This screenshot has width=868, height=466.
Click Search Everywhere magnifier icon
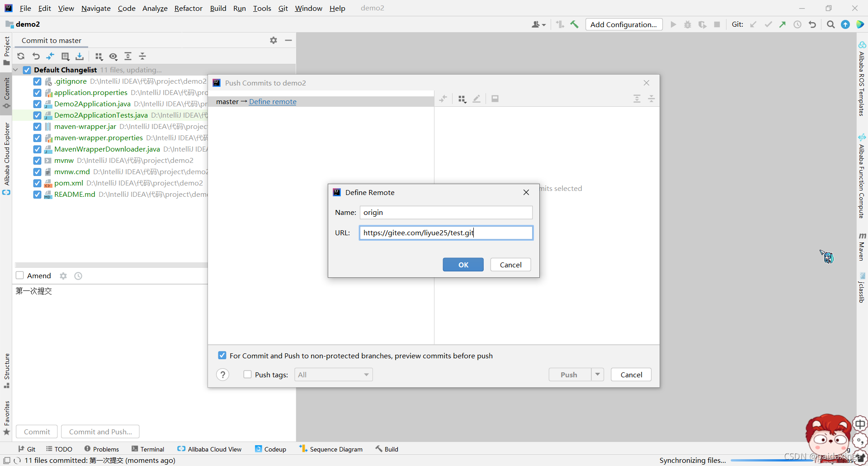pos(830,24)
